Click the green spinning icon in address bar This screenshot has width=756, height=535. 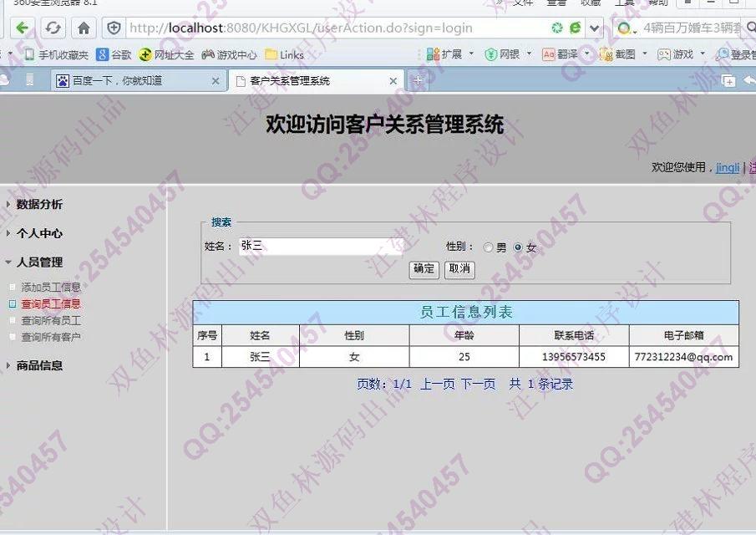click(557, 28)
